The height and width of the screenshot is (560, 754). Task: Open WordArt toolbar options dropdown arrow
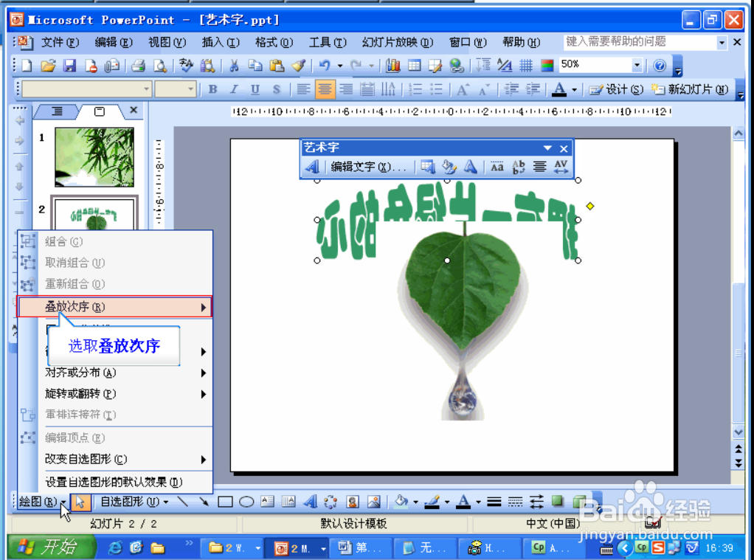point(547,148)
